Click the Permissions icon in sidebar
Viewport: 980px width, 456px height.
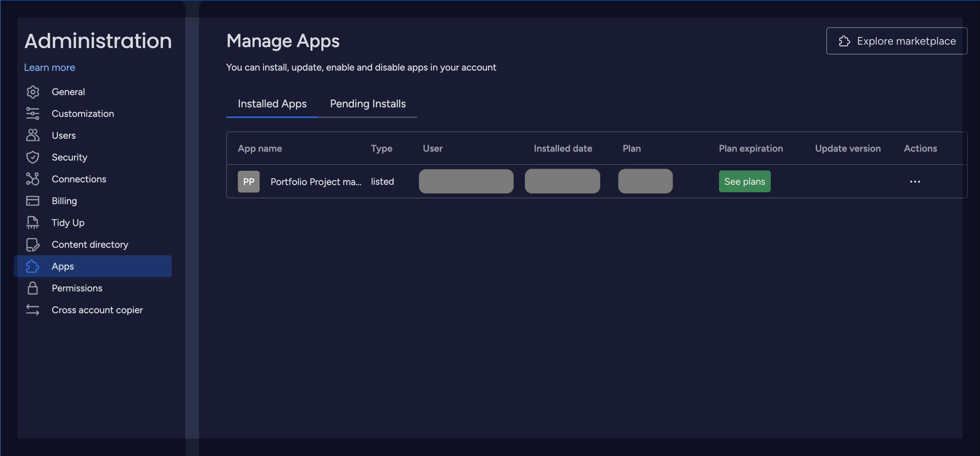pyautogui.click(x=32, y=288)
